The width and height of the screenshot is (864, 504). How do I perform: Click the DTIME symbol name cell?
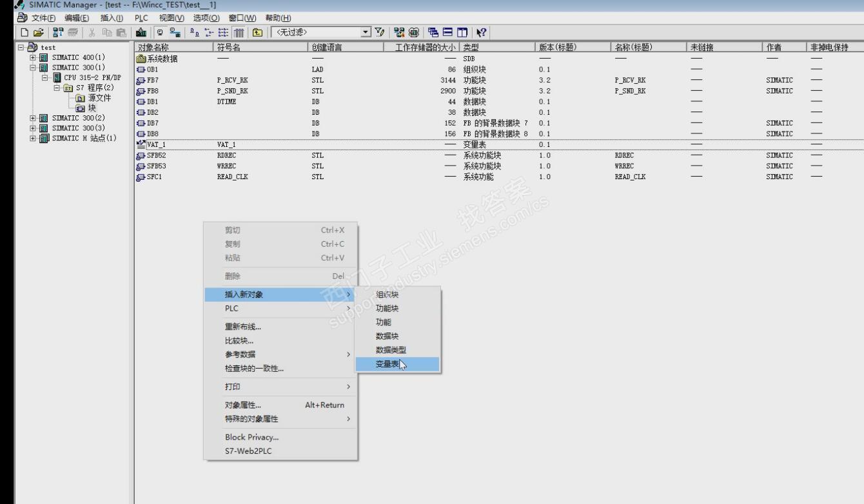[228, 102]
